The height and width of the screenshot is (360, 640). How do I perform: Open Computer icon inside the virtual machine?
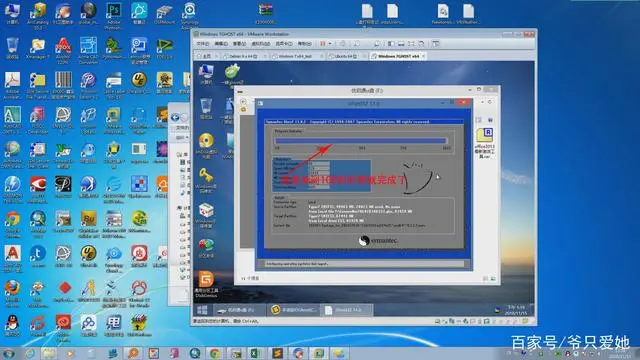(206, 74)
